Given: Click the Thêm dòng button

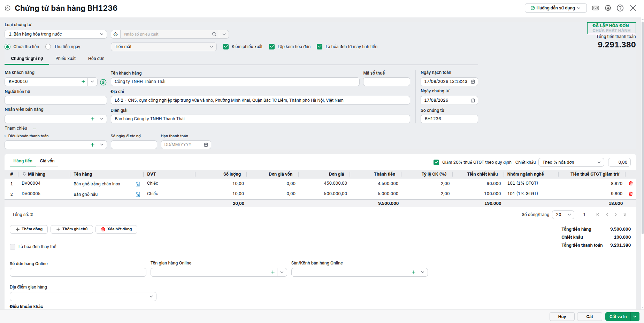Looking at the screenshot, I should coord(29,229).
